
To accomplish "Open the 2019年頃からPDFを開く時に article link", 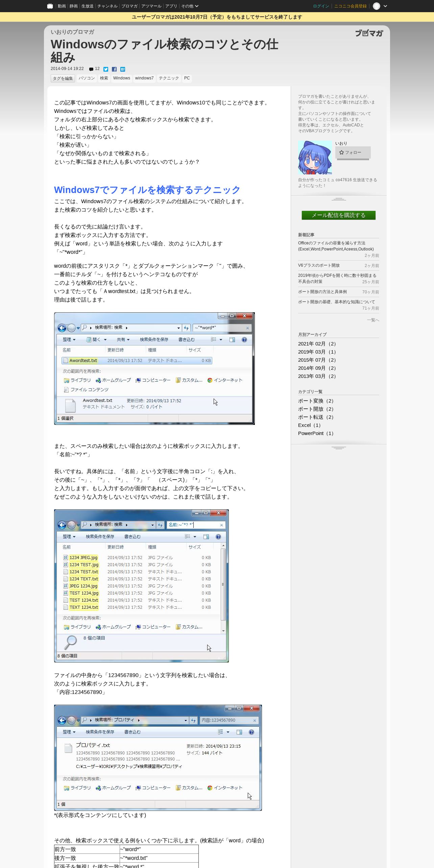I will coord(337,279).
